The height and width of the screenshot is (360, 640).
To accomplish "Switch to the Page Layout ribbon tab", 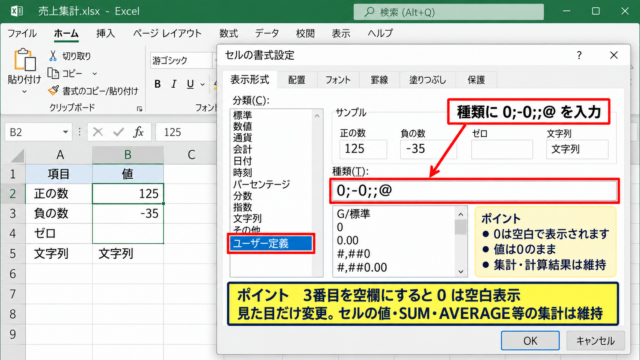I will [x=167, y=33].
